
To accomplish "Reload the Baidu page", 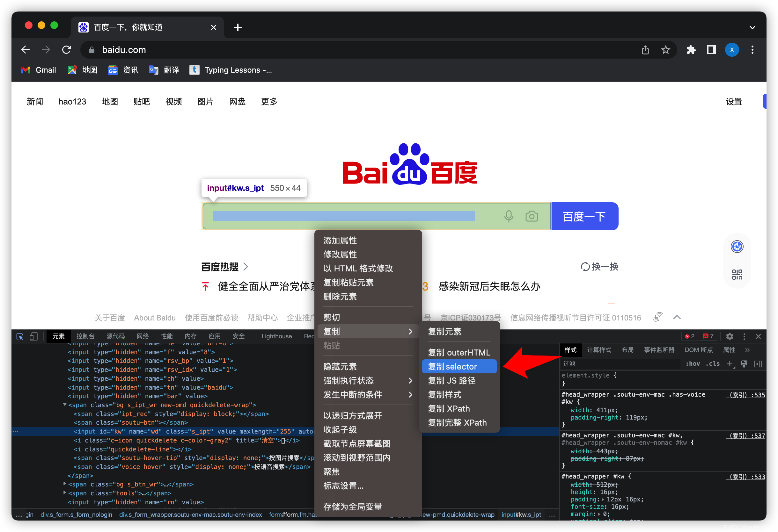I will point(67,50).
